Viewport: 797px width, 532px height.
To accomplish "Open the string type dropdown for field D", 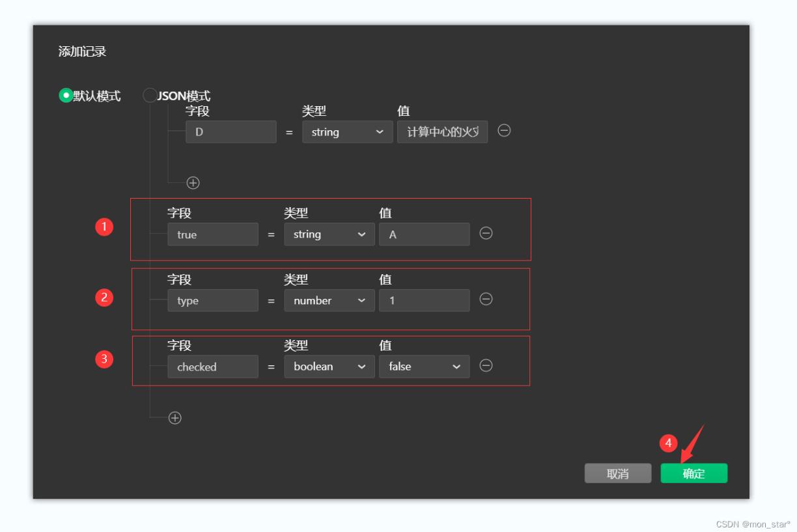I will (x=347, y=131).
